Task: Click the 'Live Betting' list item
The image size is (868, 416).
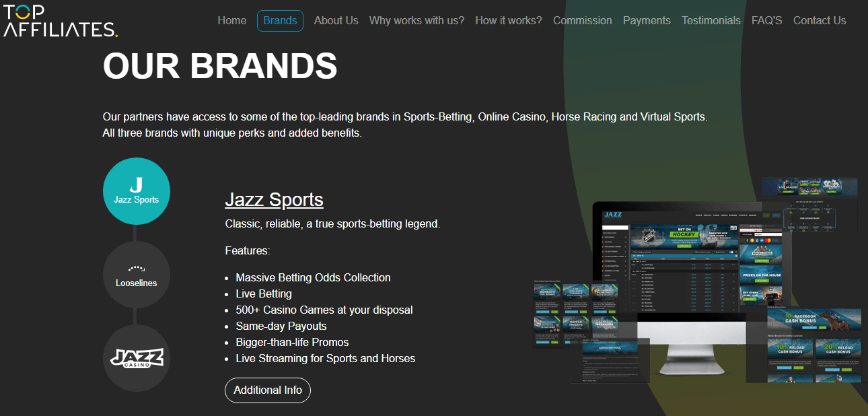Action: pos(264,294)
